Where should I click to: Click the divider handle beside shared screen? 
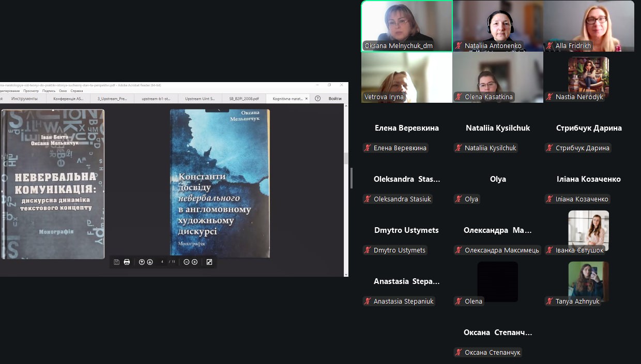(352, 178)
